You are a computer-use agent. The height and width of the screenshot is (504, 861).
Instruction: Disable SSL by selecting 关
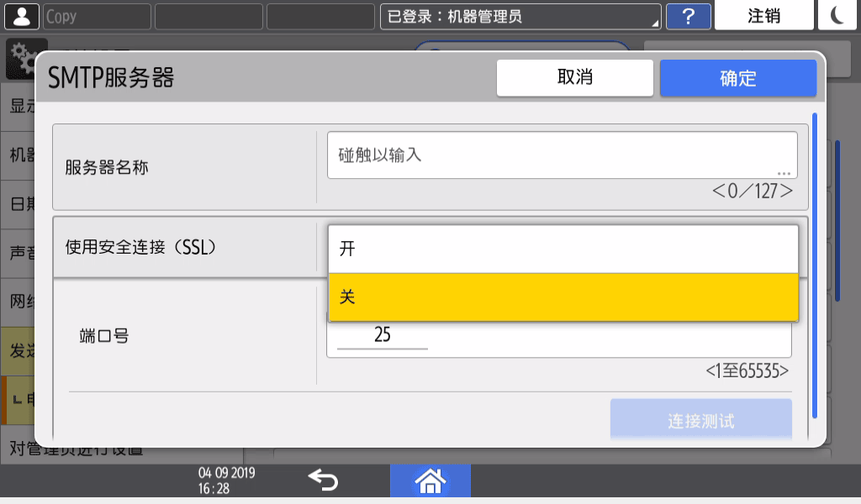click(563, 297)
